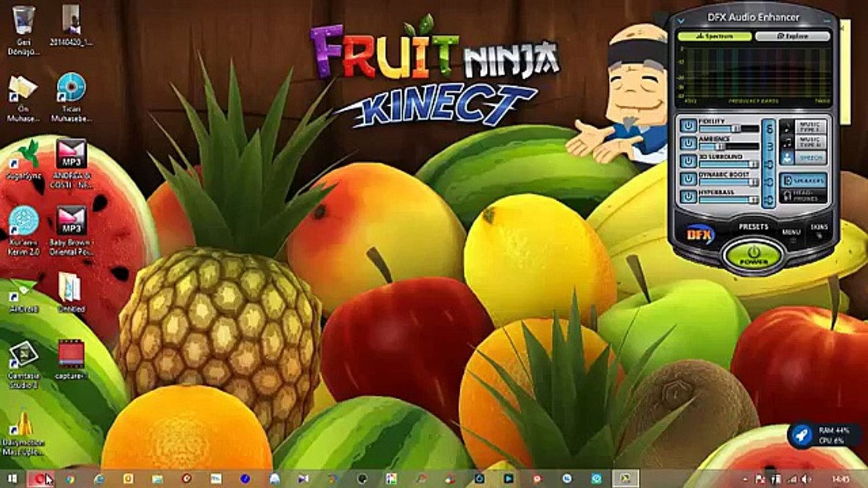Launch Camtasia Studio 8 from the desktop
The height and width of the screenshot is (488, 868).
[24, 363]
